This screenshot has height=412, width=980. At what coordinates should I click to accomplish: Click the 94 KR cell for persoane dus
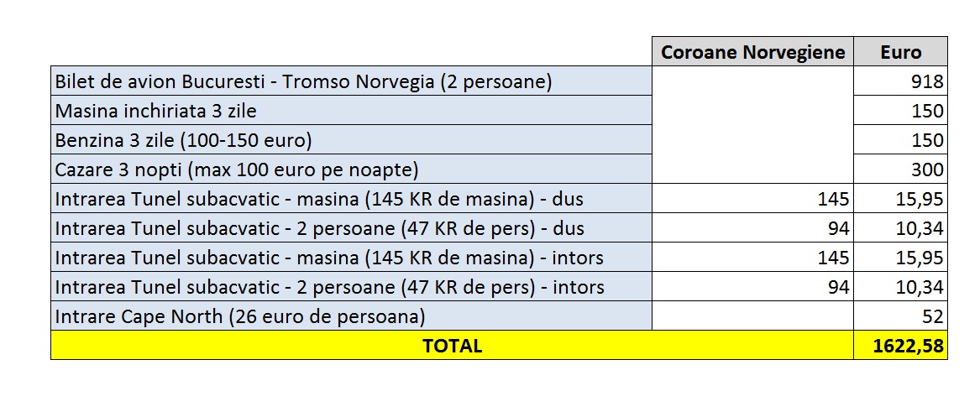(752, 228)
